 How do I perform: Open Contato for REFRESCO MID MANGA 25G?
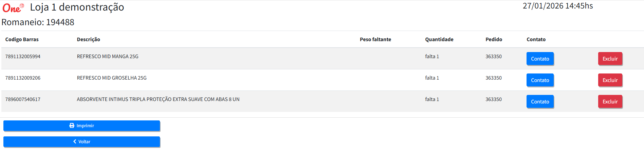[x=540, y=59]
